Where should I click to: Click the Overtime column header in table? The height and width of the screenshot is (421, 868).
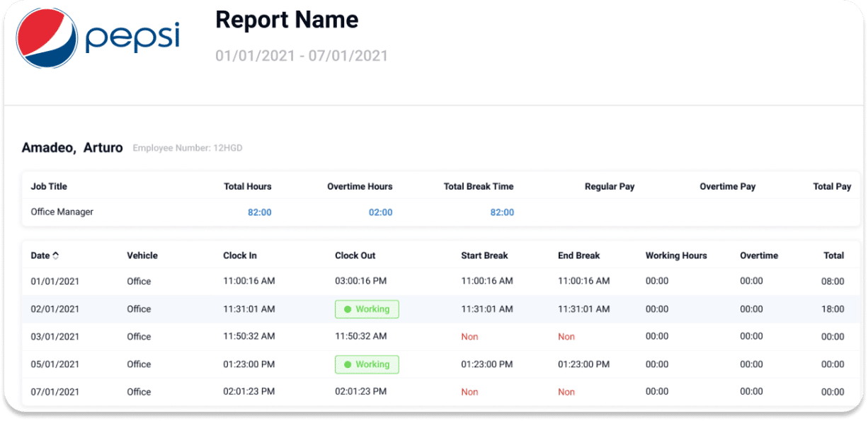[x=759, y=255]
